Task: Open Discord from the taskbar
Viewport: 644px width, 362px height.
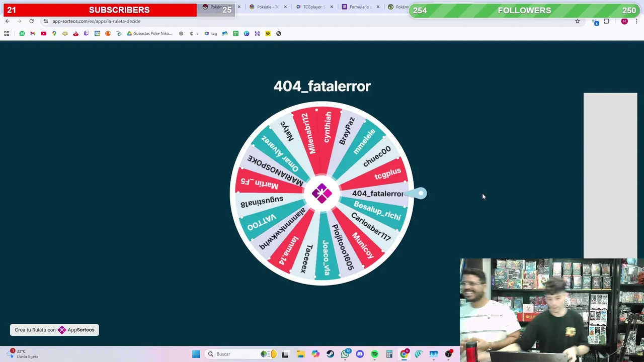Action: [x=360, y=354]
